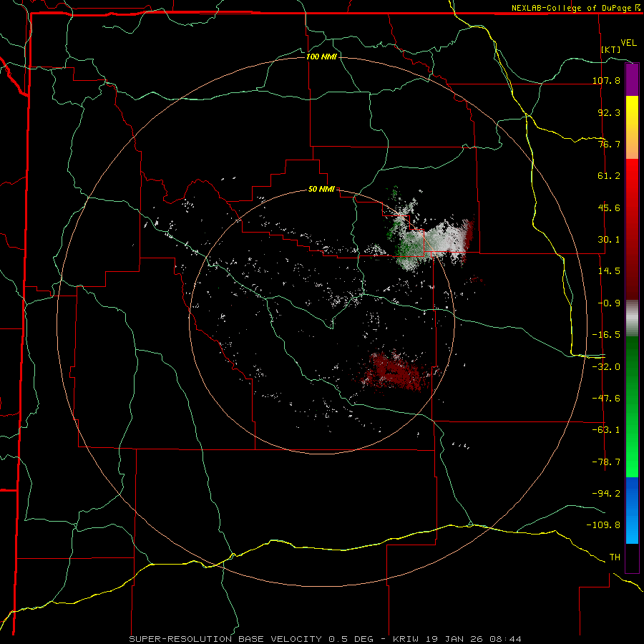Screen dimensions: 644x644
Task: Select the -78.7 velocity scale value
Action: point(606,462)
